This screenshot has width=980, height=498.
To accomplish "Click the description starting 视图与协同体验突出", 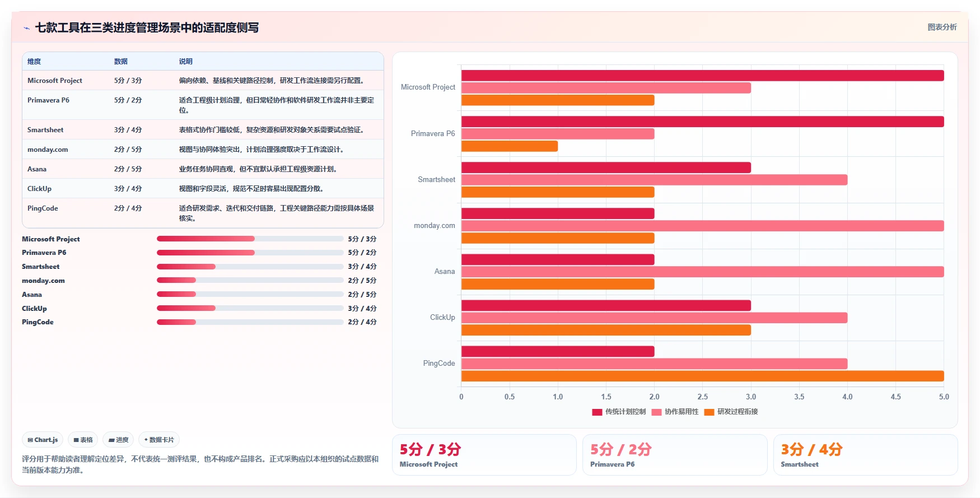I will coord(262,150).
